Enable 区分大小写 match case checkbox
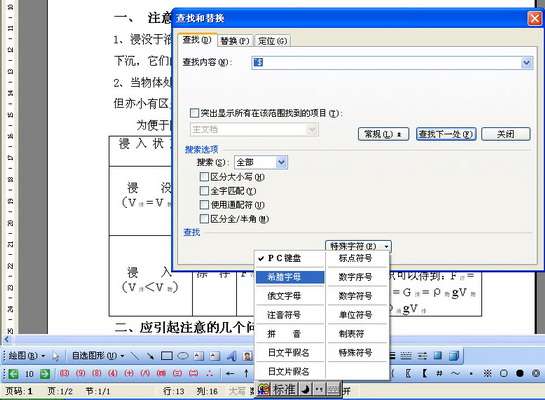 tap(204, 177)
